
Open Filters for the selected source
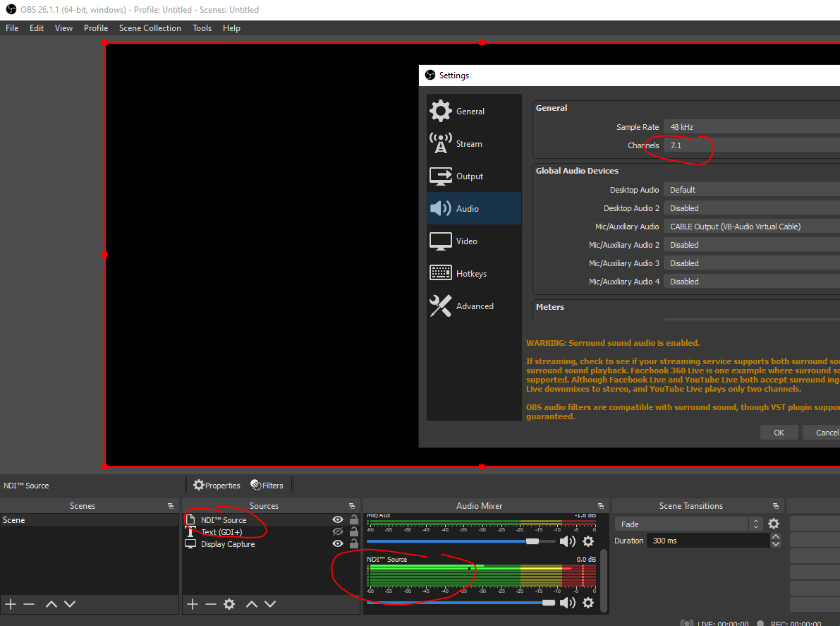[x=267, y=486]
